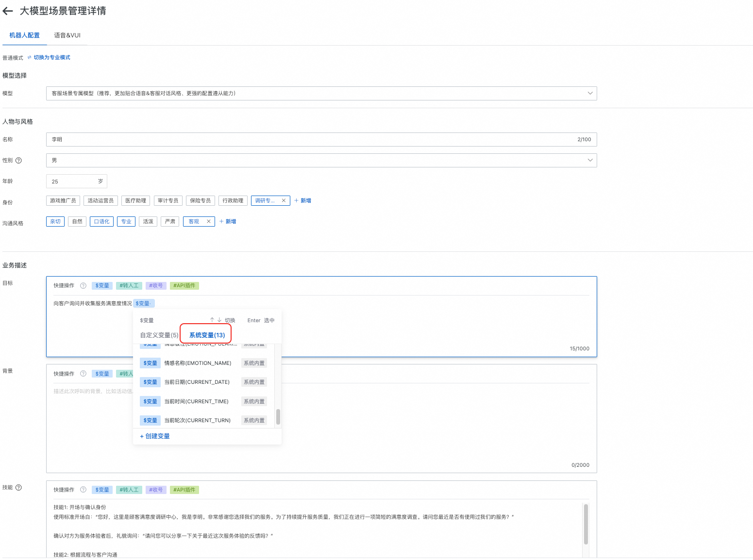This screenshot has height=560, width=753.
Task: Click help icon beside 目标 快捷操作
Action: 83,286
